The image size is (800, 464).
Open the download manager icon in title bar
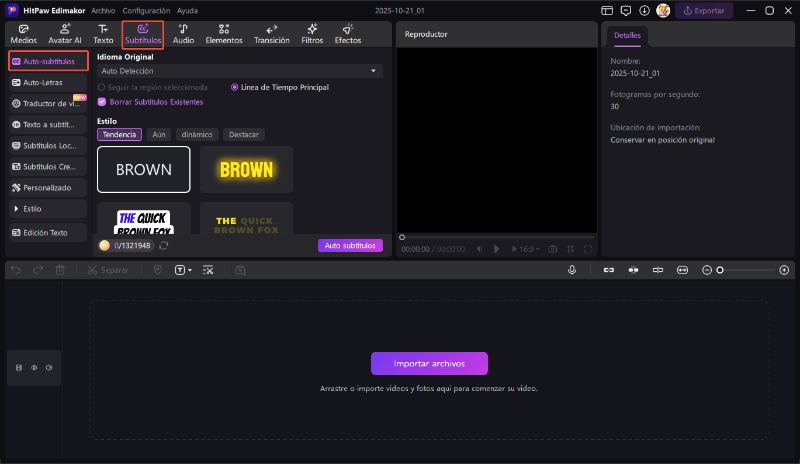pos(643,10)
